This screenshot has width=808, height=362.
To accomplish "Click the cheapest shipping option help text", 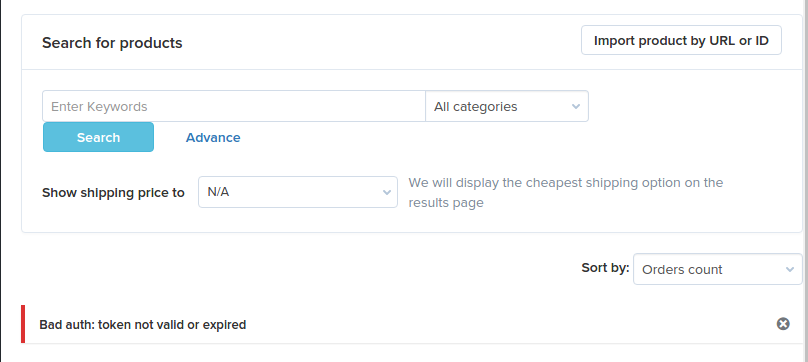I will [566, 192].
